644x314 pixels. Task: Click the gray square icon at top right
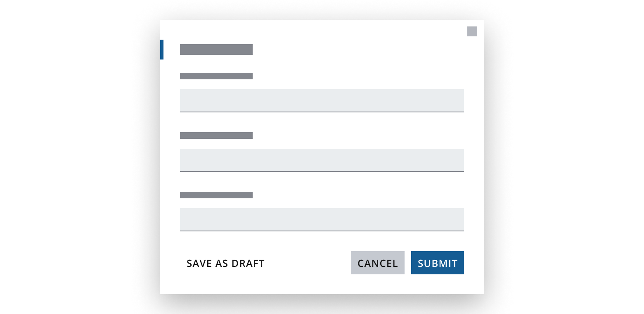pyautogui.click(x=472, y=31)
